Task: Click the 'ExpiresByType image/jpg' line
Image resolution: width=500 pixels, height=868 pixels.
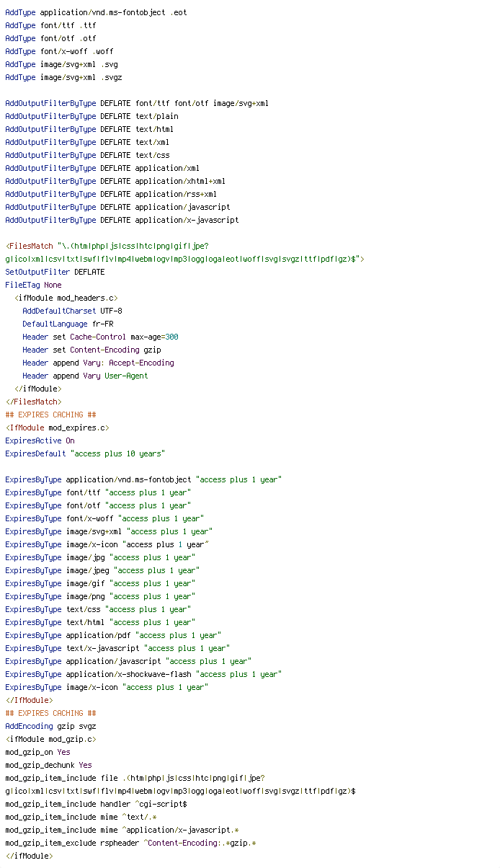Action: [100, 557]
